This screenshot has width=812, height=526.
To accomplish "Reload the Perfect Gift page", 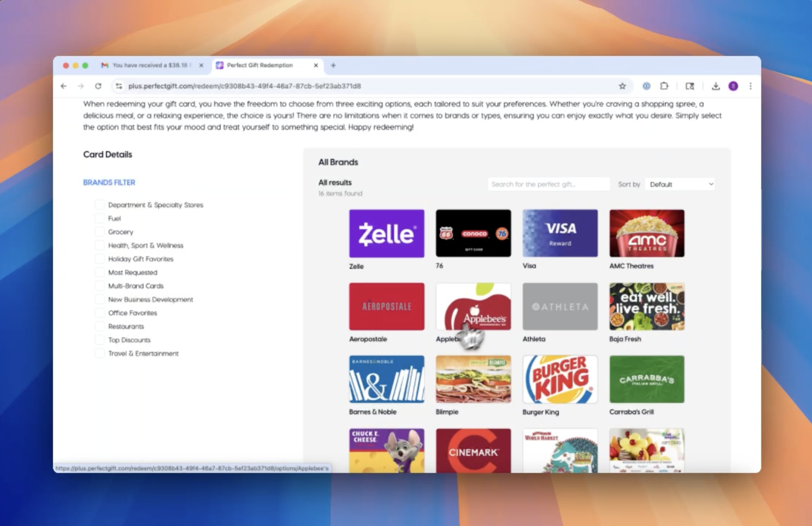I will [x=98, y=86].
